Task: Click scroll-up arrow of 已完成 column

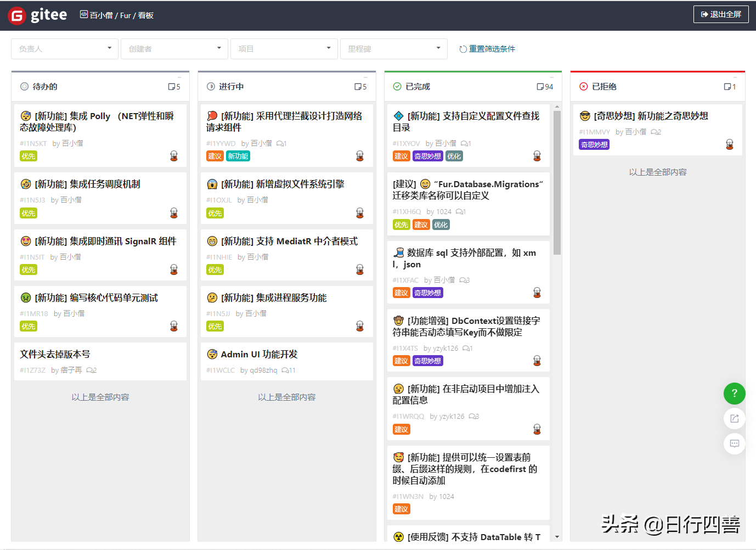Action: [x=557, y=107]
